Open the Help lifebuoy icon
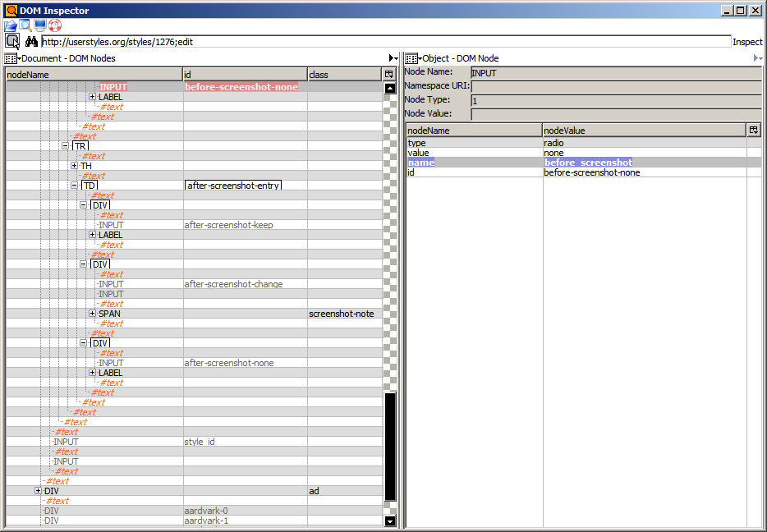Image resolution: width=767 pixels, height=532 pixels. click(x=55, y=26)
